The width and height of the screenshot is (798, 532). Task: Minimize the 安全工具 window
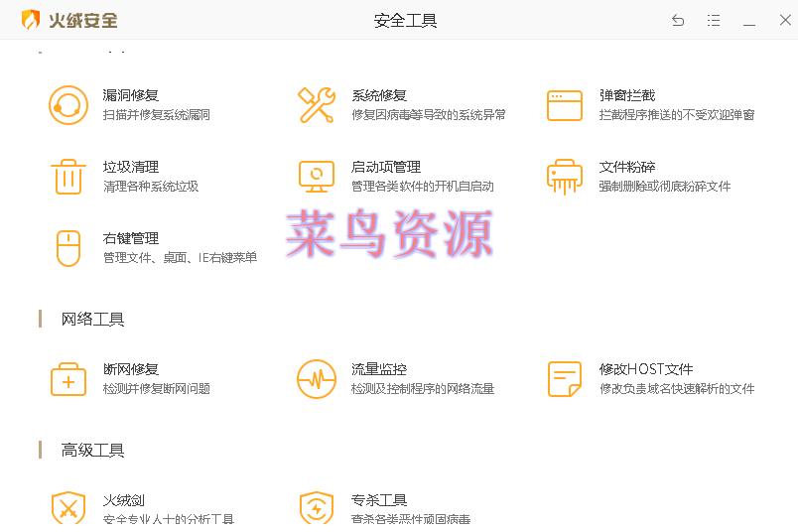749,24
